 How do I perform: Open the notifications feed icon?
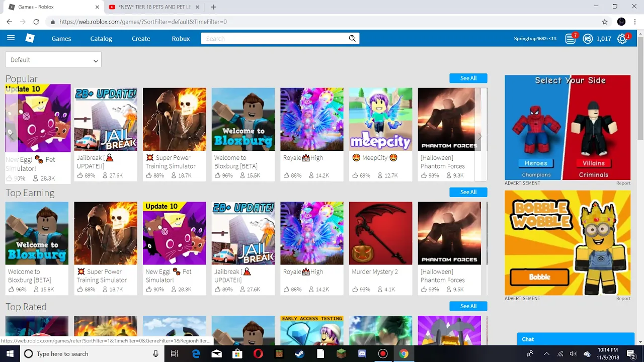570,39
